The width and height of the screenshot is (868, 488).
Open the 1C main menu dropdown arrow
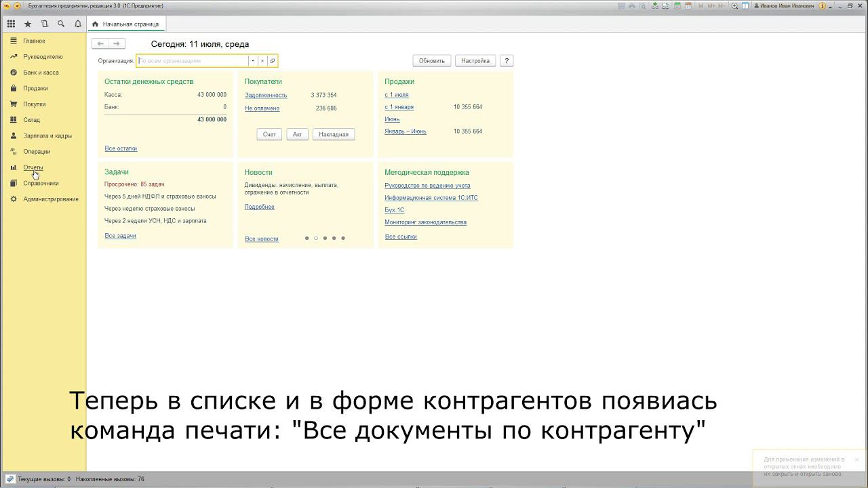coord(18,5)
